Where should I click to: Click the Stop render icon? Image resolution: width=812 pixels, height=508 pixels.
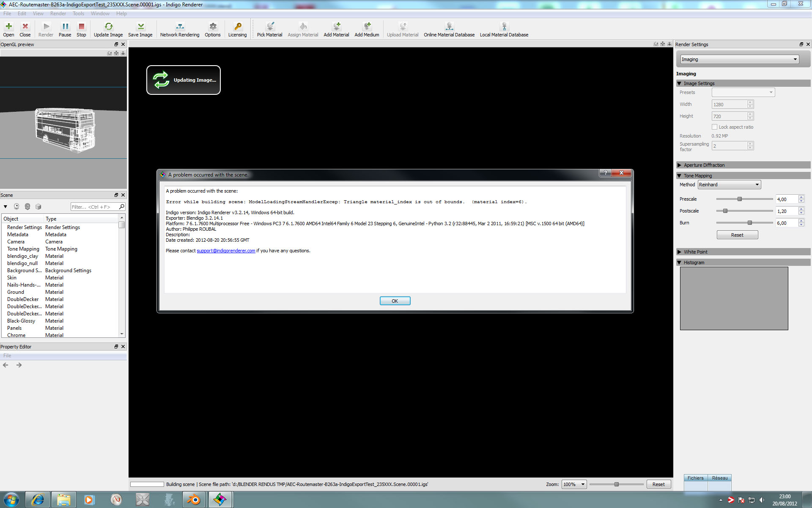click(x=81, y=29)
